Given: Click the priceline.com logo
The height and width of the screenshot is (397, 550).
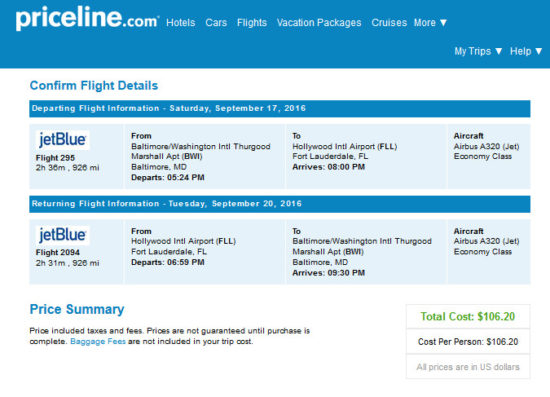Looking at the screenshot, I should (87, 18).
